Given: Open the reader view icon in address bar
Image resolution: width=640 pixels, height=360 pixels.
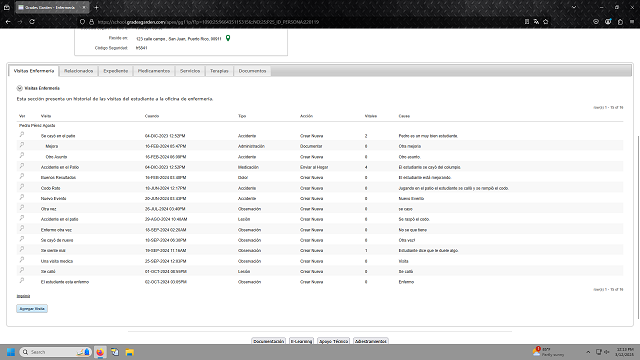Looking at the screenshot, I should click(x=527, y=22).
